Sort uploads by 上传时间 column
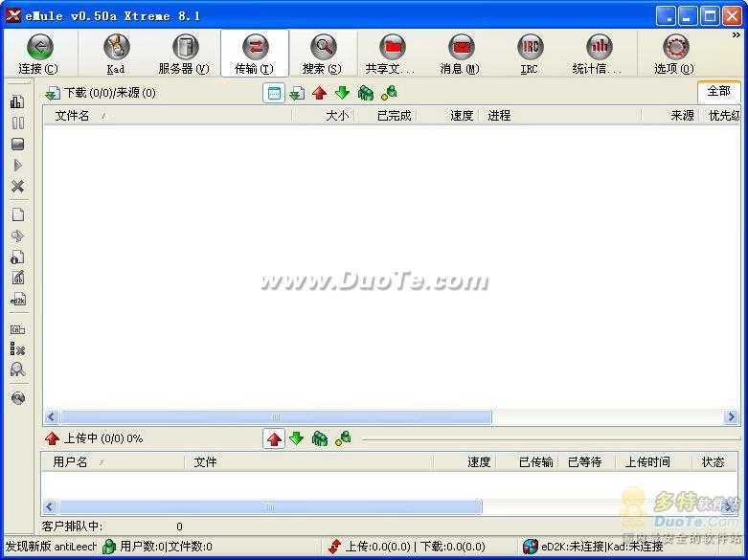The height and width of the screenshot is (560, 748). [653, 462]
